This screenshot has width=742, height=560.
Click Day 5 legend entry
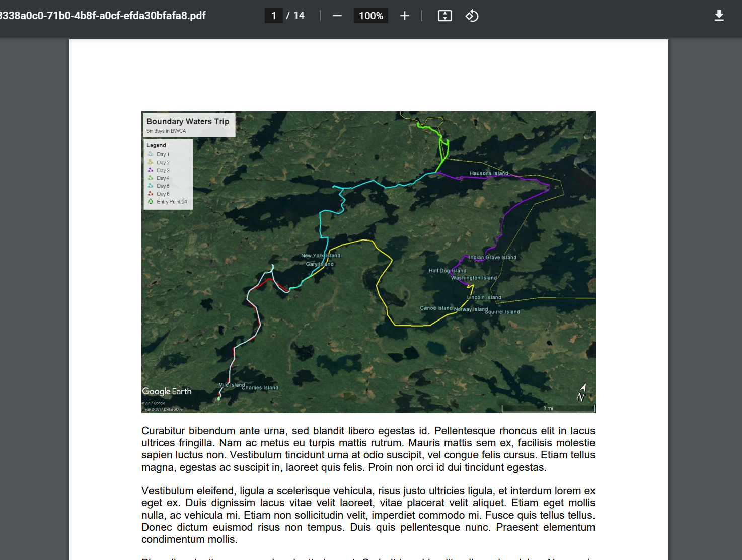[x=159, y=186]
